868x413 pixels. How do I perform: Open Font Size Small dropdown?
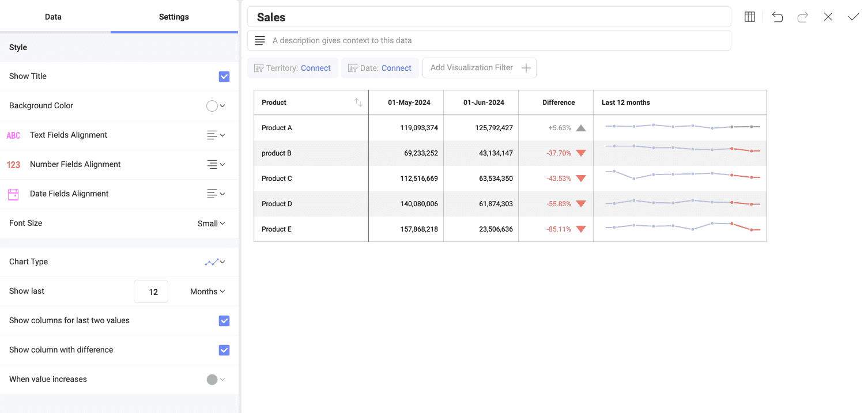(x=211, y=223)
